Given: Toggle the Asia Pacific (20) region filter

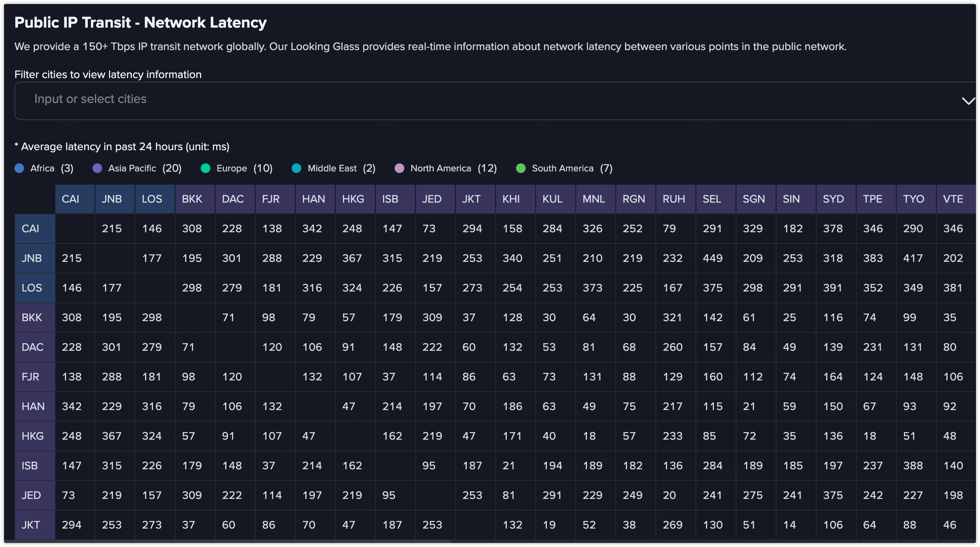Looking at the screenshot, I should [145, 168].
